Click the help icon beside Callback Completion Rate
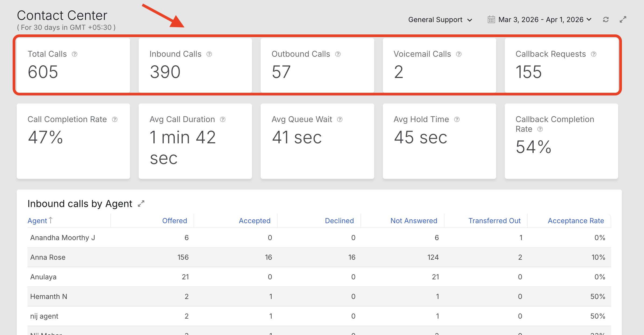Image resolution: width=644 pixels, height=335 pixels. pos(540,129)
